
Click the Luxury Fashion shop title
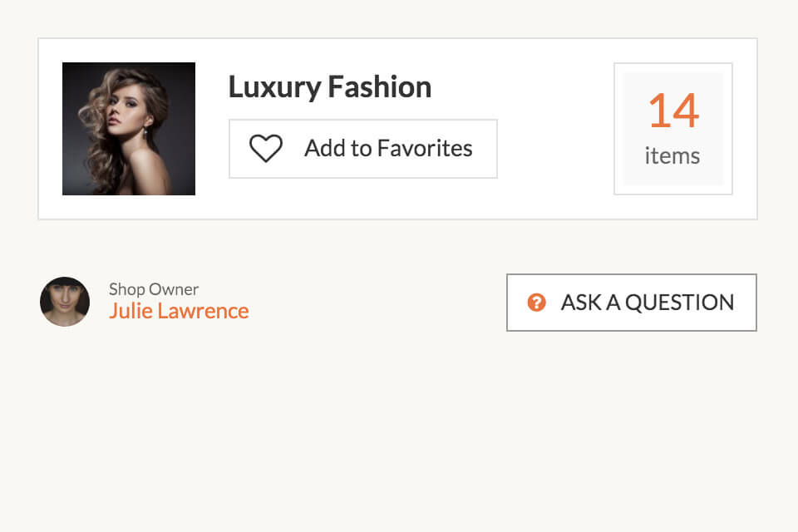[x=330, y=87]
